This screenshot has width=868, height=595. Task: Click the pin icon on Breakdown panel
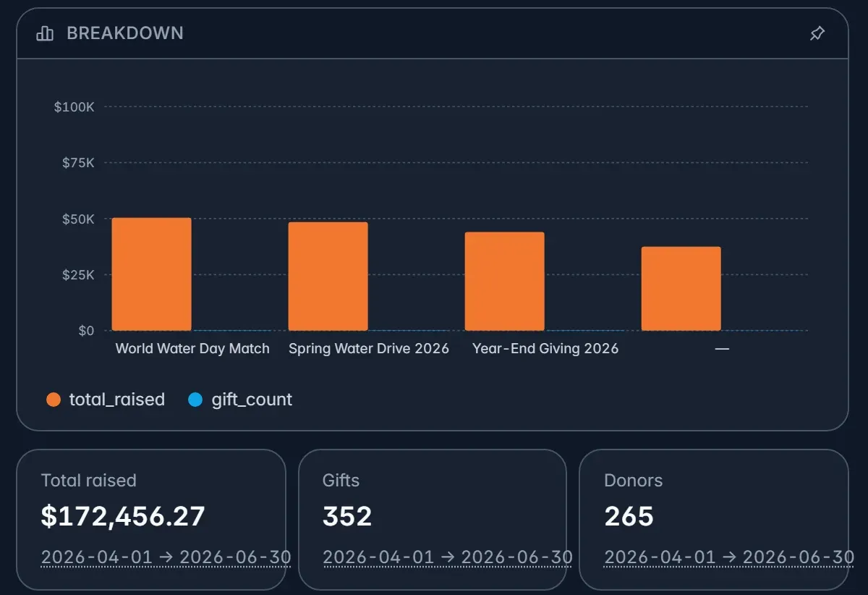(817, 33)
